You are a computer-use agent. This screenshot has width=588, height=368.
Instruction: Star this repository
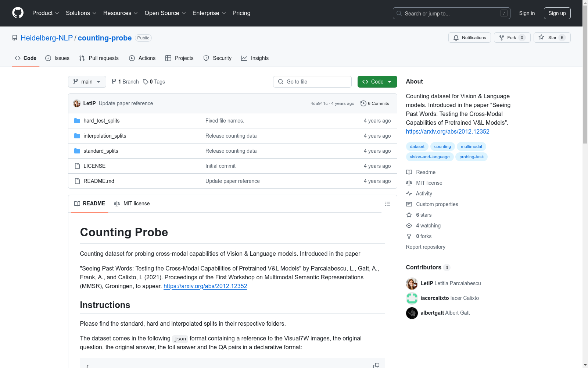point(552,38)
